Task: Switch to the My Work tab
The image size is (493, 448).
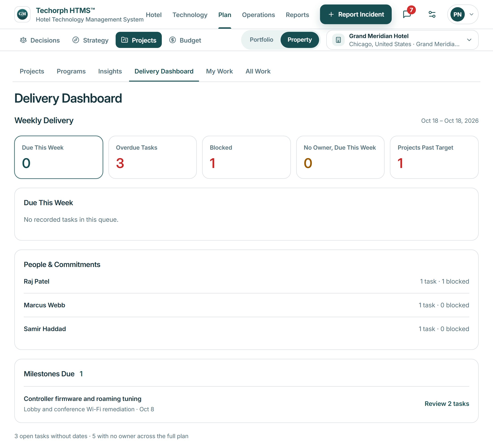Action: coord(219,71)
